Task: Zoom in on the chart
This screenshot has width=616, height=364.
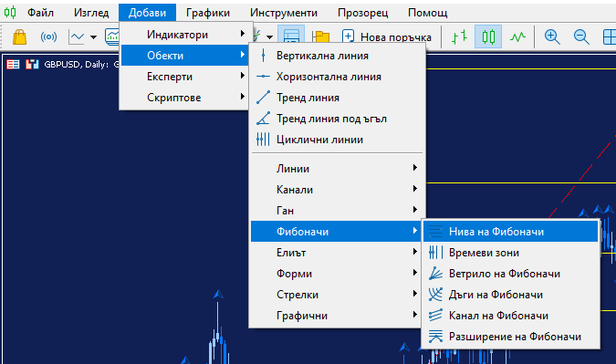Action: [552, 36]
